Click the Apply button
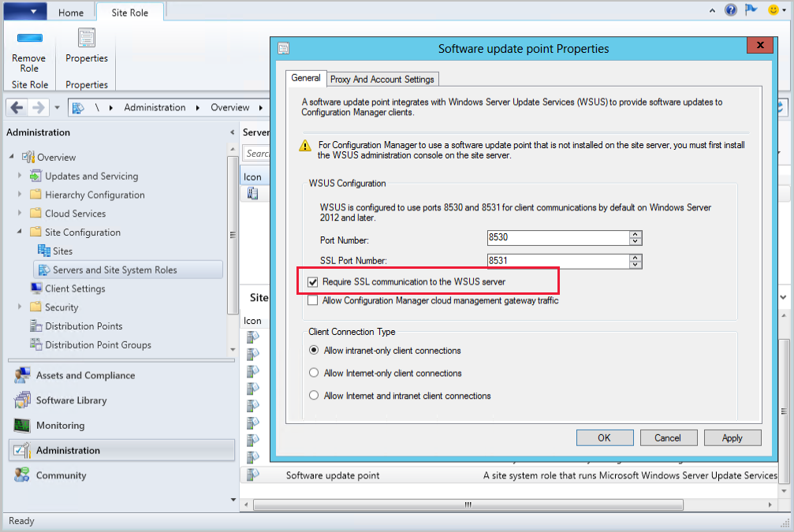 [732, 437]
